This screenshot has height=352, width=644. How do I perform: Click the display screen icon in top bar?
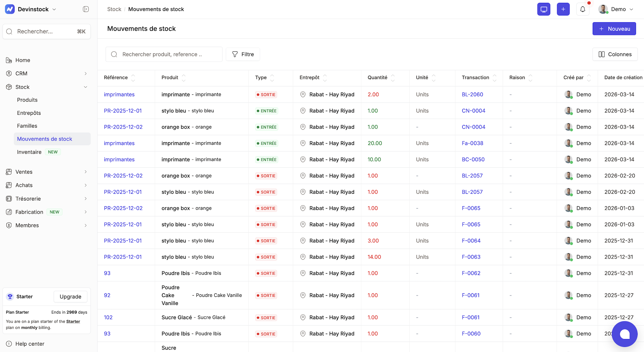coord(544,9)
